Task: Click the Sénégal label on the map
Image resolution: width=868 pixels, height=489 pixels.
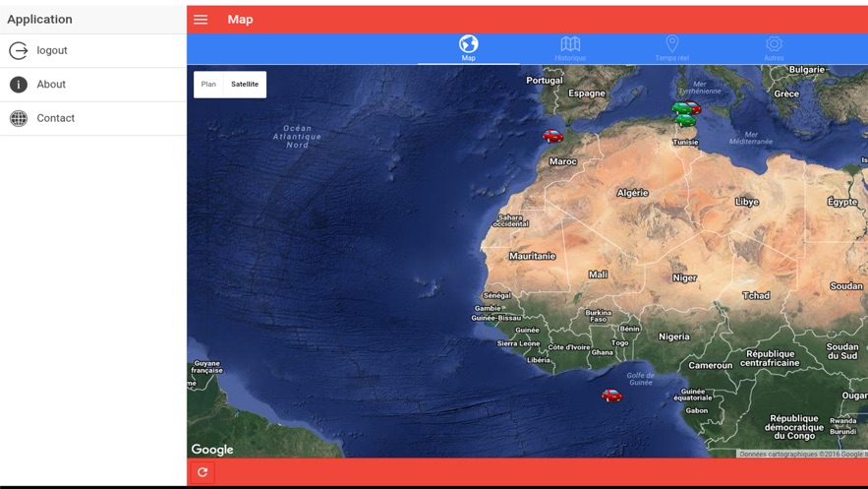Action: tap(497, 296)
